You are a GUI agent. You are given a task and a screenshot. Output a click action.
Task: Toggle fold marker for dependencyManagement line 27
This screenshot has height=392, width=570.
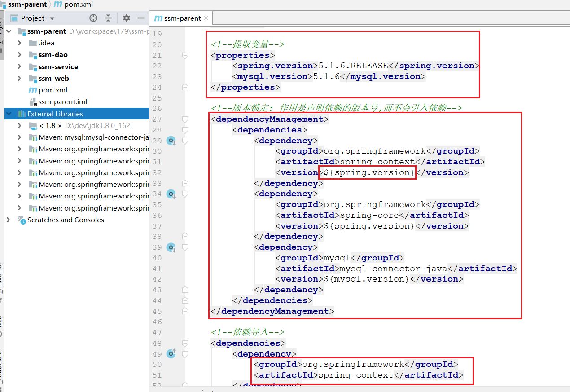pos(185,119)
